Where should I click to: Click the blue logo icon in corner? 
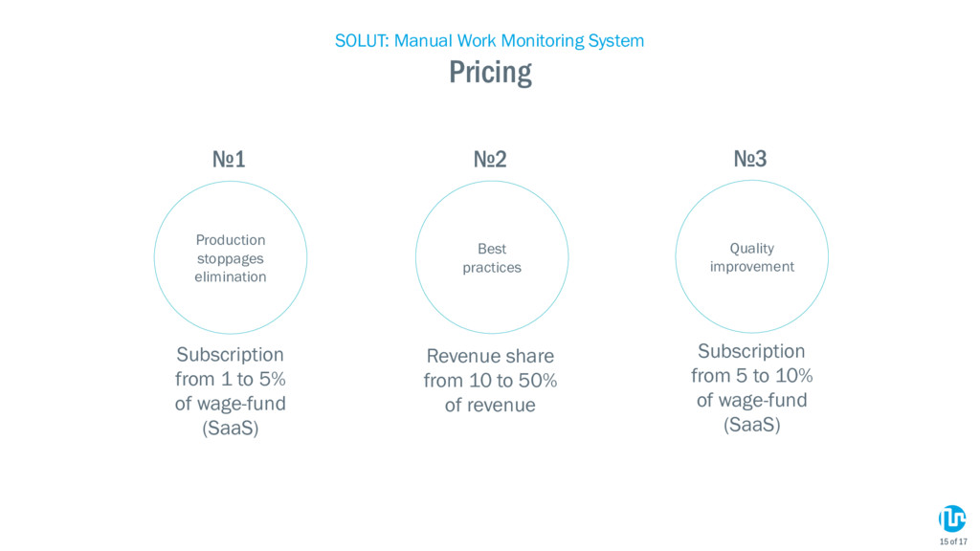pos(952,518)
